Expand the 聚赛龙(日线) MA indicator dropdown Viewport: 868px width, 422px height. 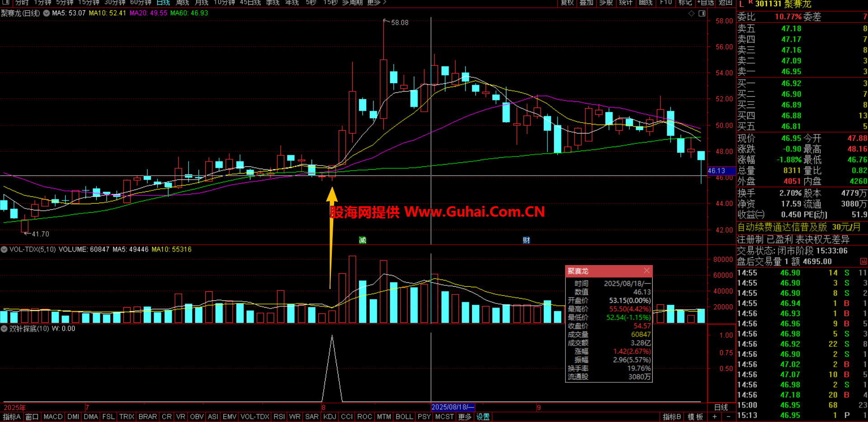(46, 13)
